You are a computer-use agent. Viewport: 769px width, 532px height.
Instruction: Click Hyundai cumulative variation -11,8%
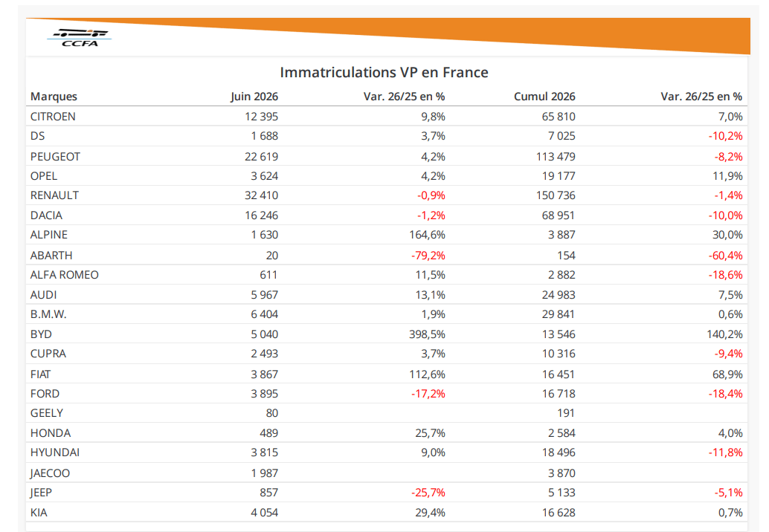tap(725, 452)
